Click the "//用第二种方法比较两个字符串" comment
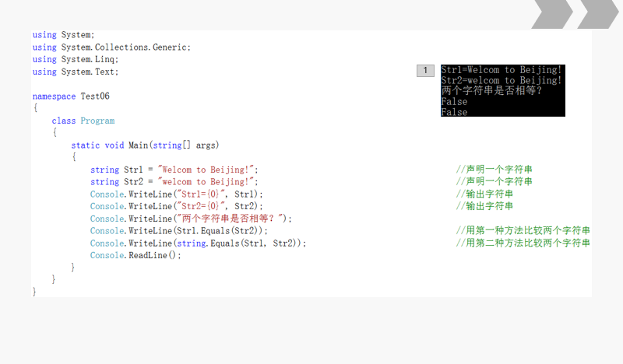 [523, 243]
